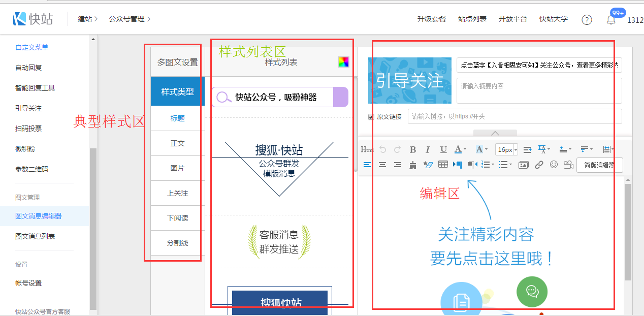Viewport: 644px width, 316px height.
Task: Click the 简版编辑器 button
Action: pos(599,165)
